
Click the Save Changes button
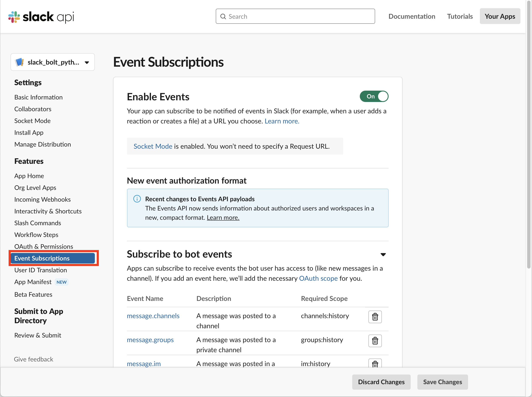(x=442, y=382)
